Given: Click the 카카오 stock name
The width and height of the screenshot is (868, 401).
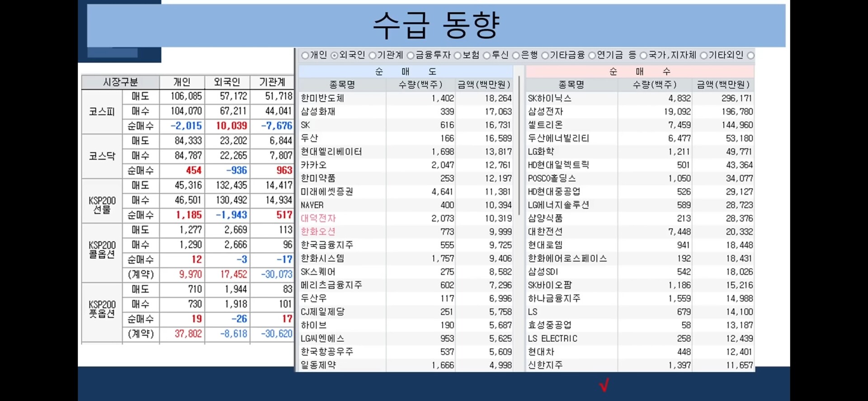Looking at the screenshot, I should [314, 165].
